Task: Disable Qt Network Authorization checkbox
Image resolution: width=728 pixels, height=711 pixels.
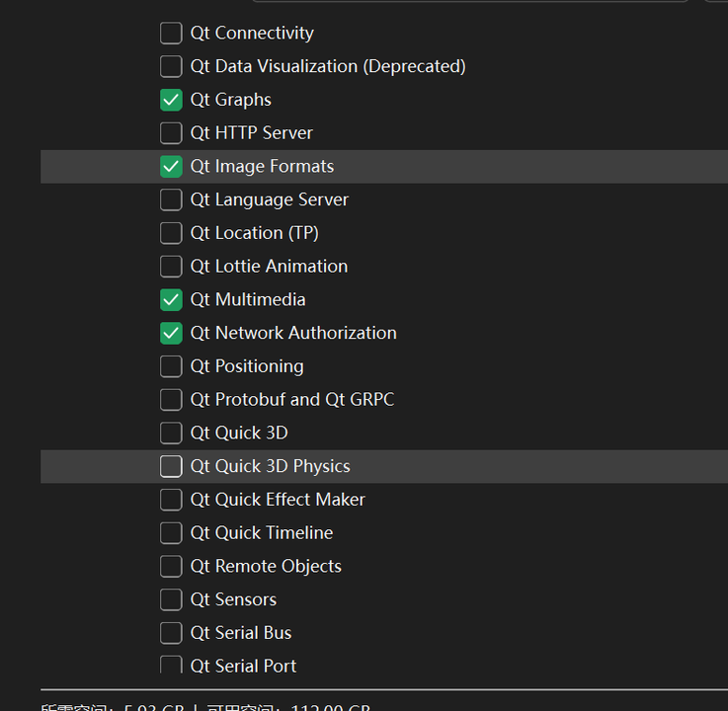Action: [171, 333]
